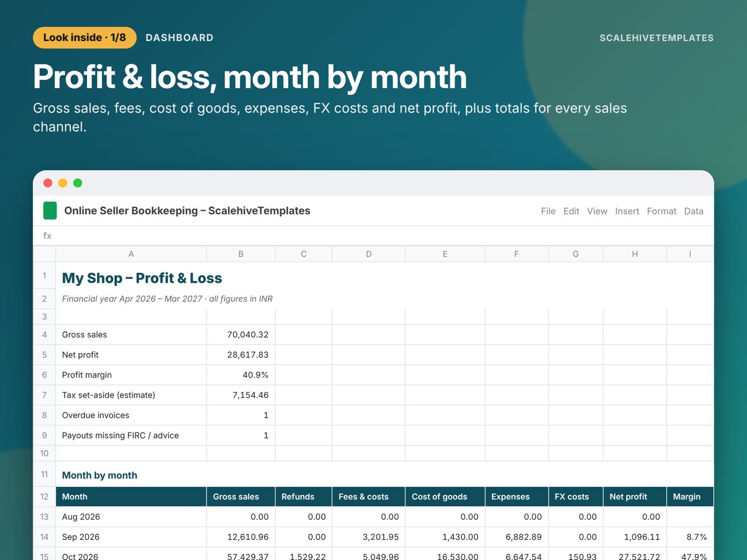Click the Margin table header

point(690,497)
